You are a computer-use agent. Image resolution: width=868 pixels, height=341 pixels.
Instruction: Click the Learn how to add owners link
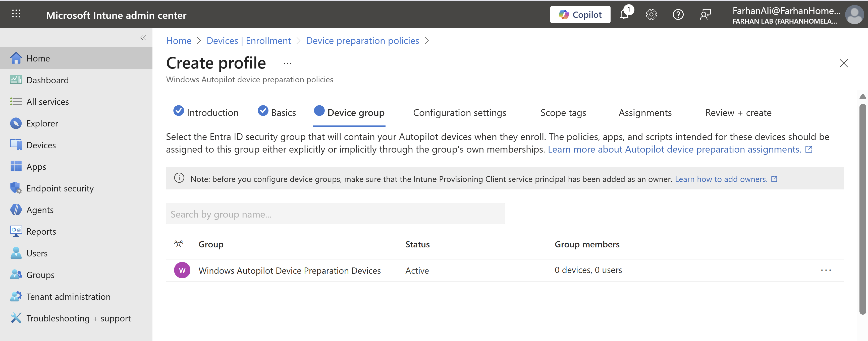point(721,179)
